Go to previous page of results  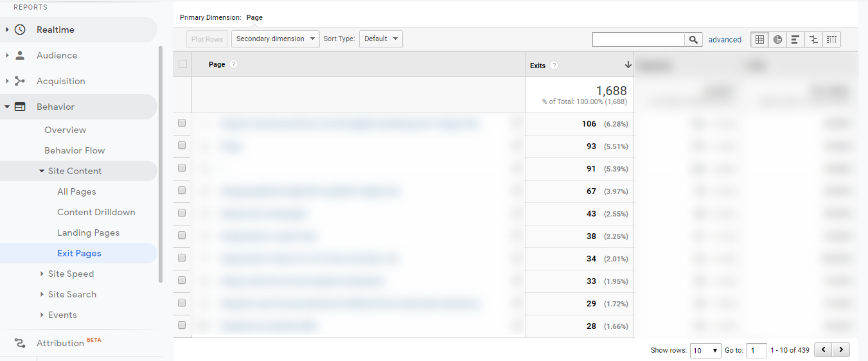(x=823, y=350)
